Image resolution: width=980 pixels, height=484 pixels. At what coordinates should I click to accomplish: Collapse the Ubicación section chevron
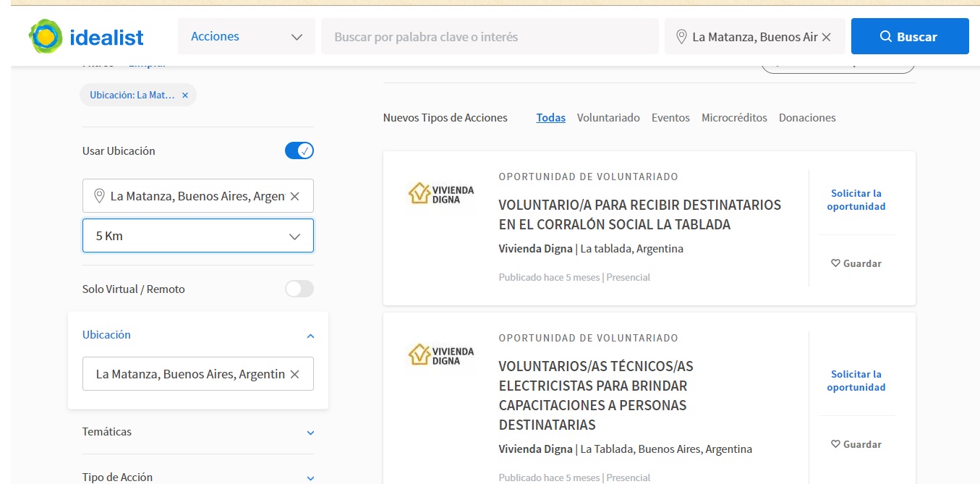(x=310, y=335)
